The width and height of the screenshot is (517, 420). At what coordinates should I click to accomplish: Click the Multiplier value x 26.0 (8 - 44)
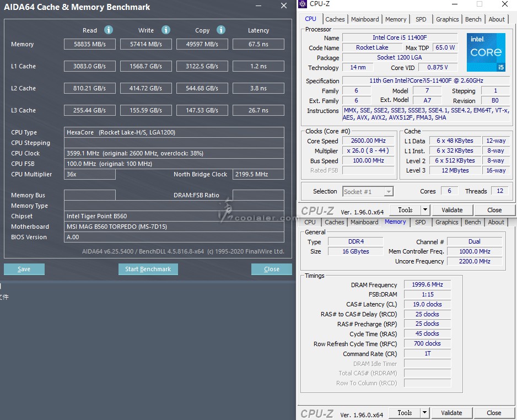point(368,150)
